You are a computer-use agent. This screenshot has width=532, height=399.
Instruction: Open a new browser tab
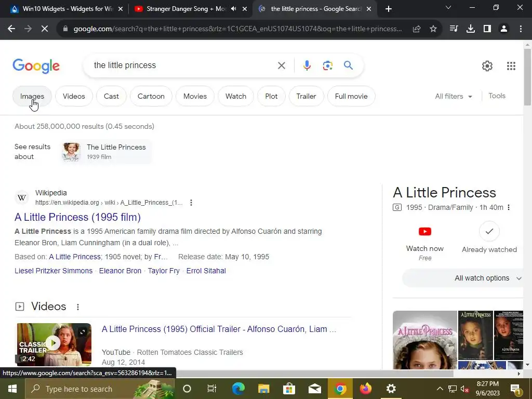pyautogui.click(x=389, y=9)
